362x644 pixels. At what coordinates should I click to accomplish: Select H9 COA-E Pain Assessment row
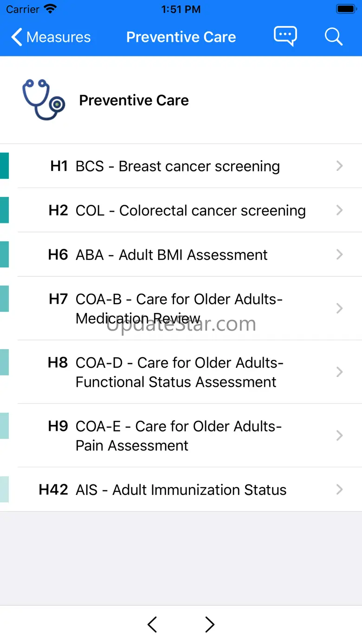(179, 436)
